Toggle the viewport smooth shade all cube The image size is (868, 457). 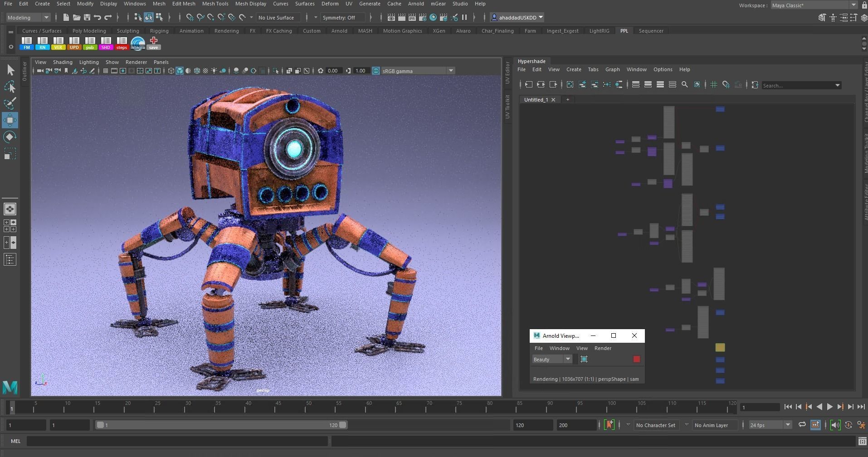180,71
